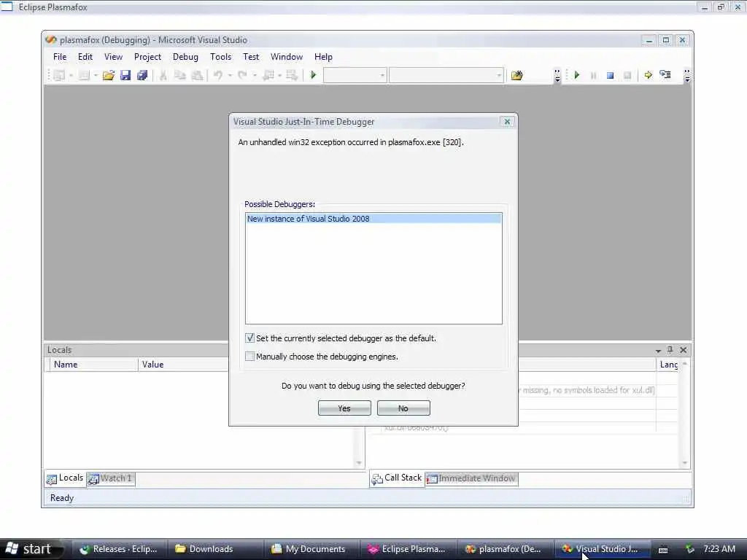This screenshot has height=560, width=747.
Task: Click the Locals panel scrollbar down arrow
Action: click(359, 463)
